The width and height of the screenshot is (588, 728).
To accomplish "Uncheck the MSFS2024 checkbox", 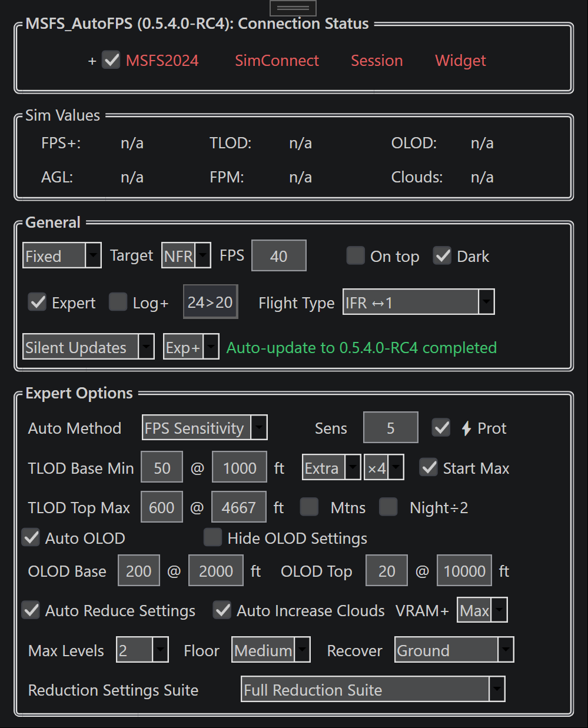I will point(111,60).
